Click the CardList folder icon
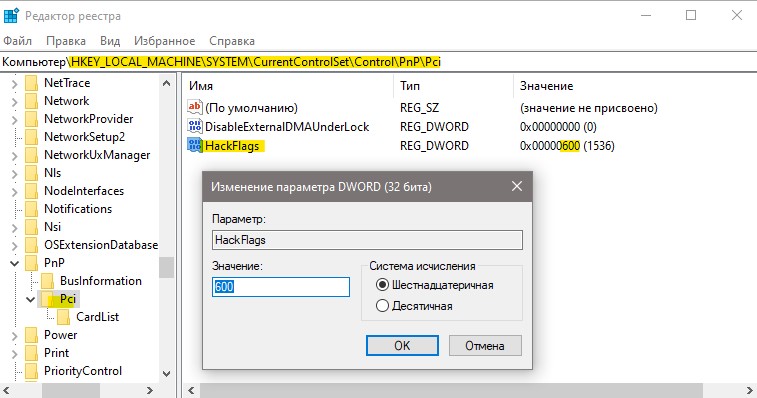Screen dimensions: 757x398 tap(63, 317)
